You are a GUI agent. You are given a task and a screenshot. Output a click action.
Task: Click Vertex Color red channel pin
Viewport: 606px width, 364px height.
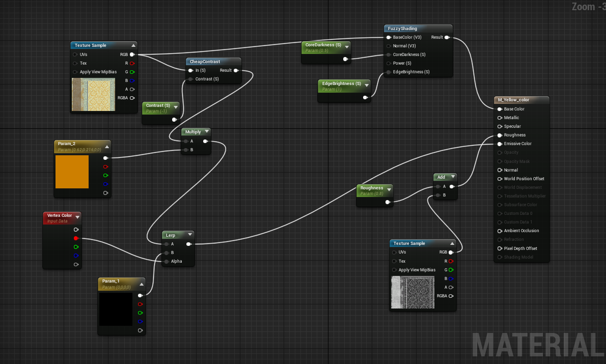76,238
